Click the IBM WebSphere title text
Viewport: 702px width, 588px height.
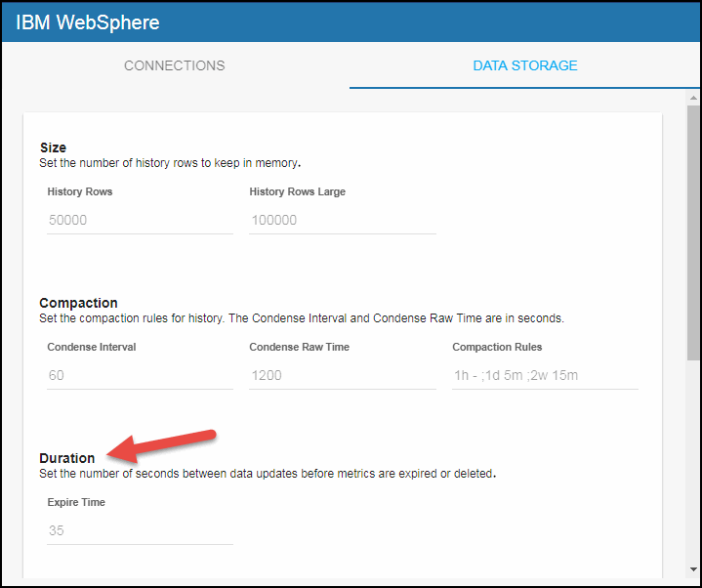(87, 21)
